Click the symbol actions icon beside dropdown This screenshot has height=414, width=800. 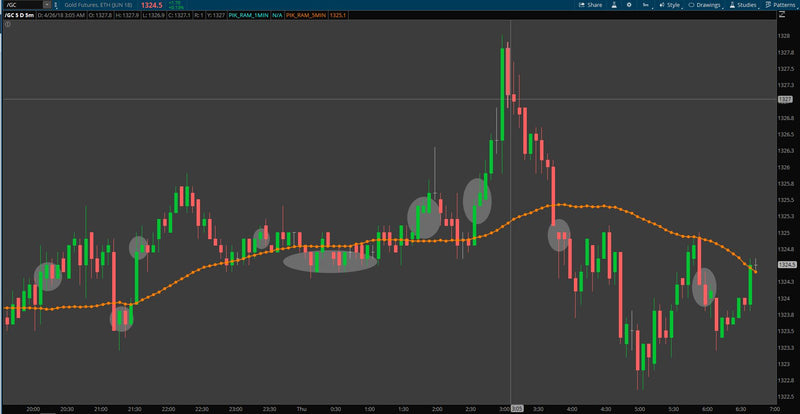(55, 5)
